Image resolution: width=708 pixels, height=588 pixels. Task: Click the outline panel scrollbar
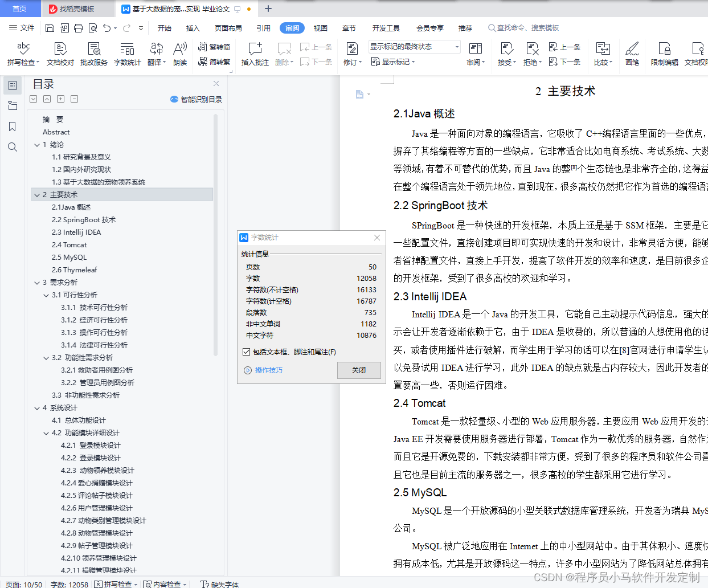click(215, 228)
